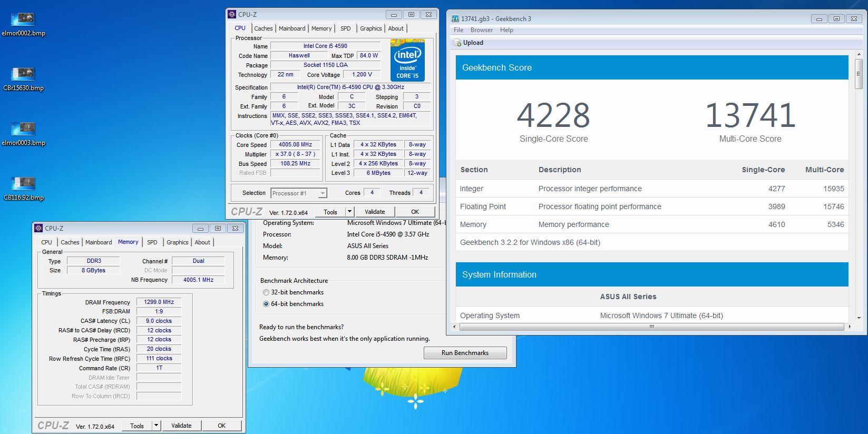Click Tools button in top CPU-Z window

[x=330, y=212]
